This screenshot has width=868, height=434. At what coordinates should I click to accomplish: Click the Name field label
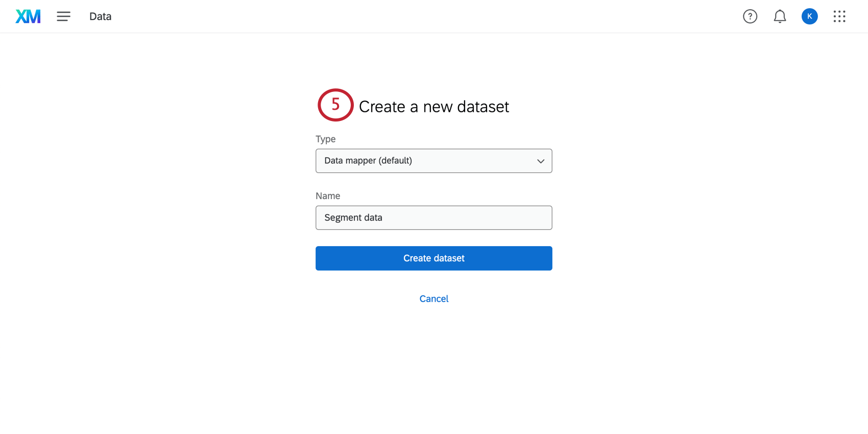click(x=327, y=196)
